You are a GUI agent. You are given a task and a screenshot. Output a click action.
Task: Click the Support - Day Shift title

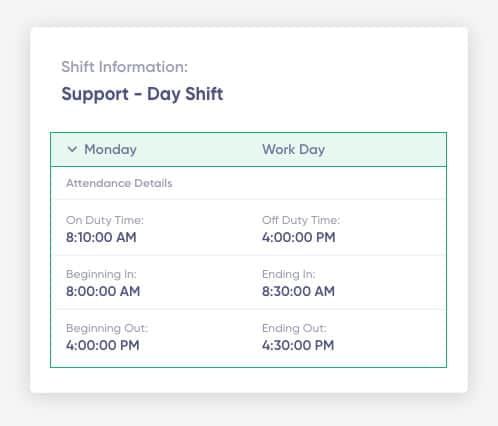point(142,94)
